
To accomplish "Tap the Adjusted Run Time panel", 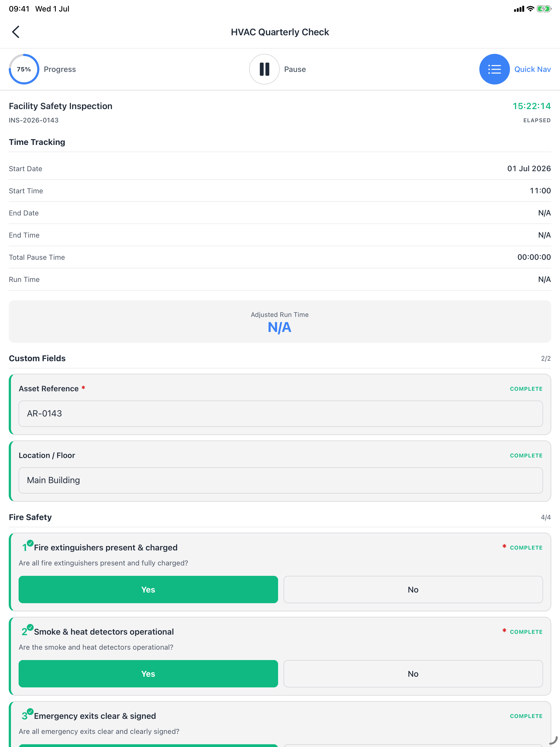I will [280, 322].
